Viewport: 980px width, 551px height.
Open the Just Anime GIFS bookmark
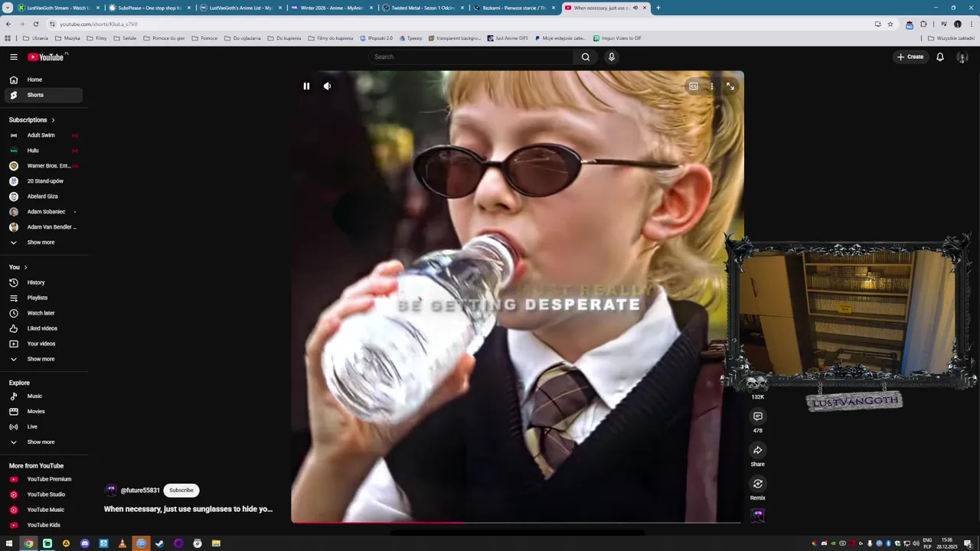(x=508, y=37)
